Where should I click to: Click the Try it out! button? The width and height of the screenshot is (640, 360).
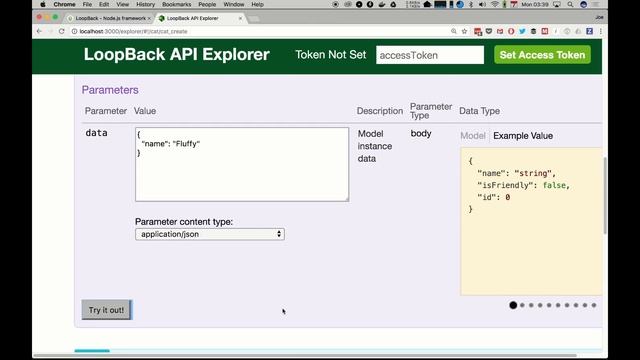[107, 310]
